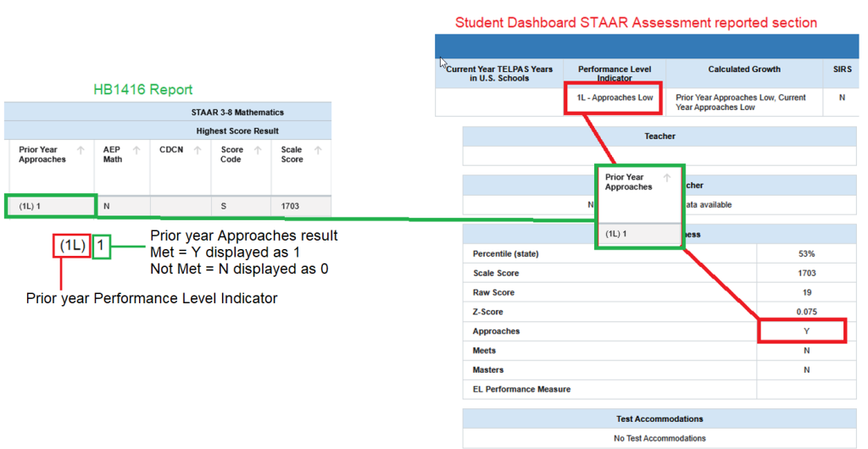868x449 pixels.
Task: Click sort arrow in the overlaid Prior Year Approaches box
Action: click(x=667, y=178)
